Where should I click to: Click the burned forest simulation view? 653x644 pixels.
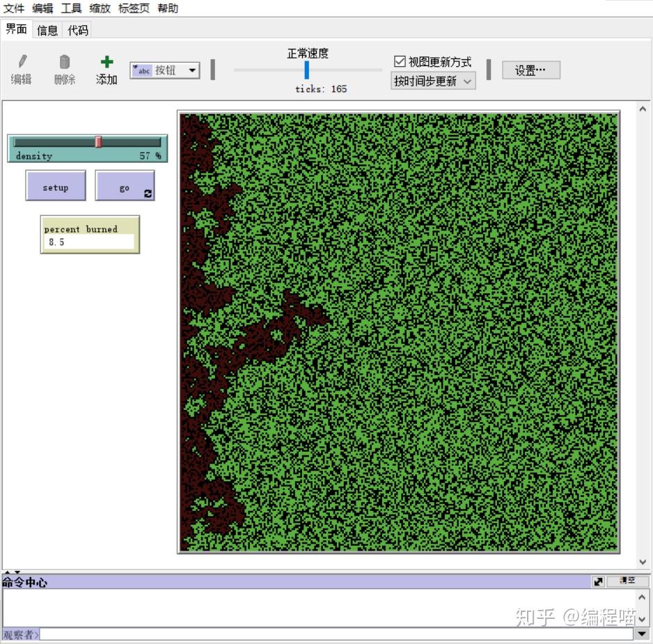[x=399, y=332]
